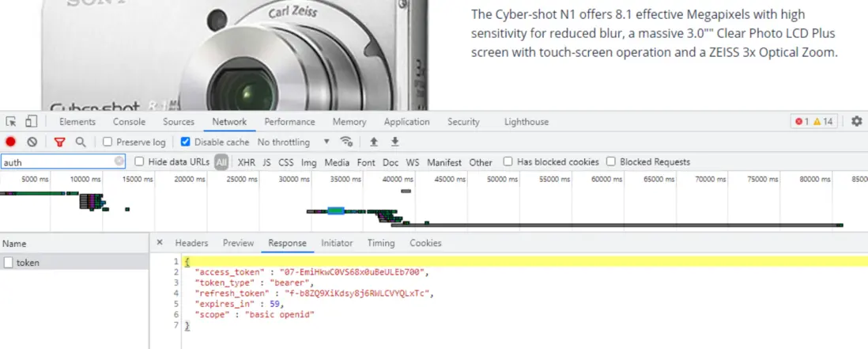Open network conditions wifi icon
868x349 pixels.
[346, 142]
